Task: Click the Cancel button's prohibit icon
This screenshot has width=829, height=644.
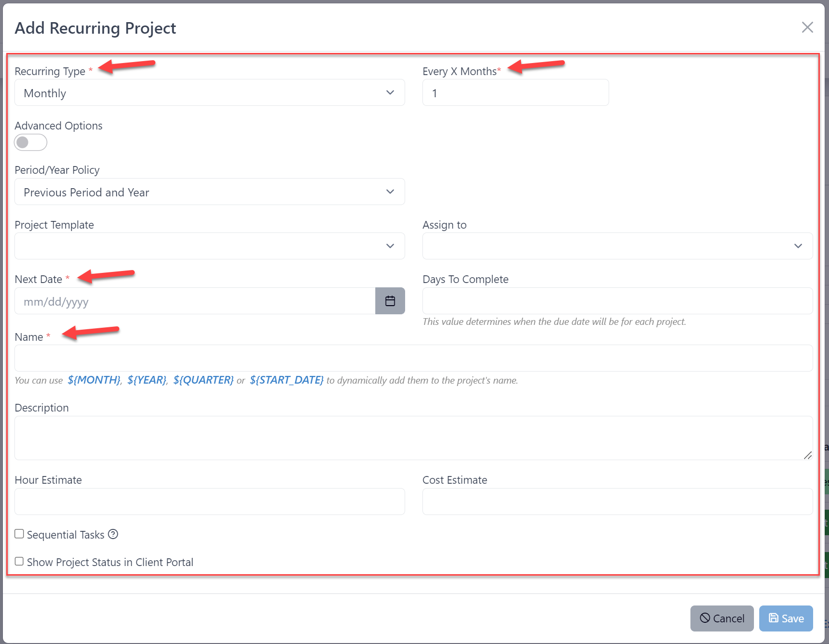Action: click(x=704, y=618)
